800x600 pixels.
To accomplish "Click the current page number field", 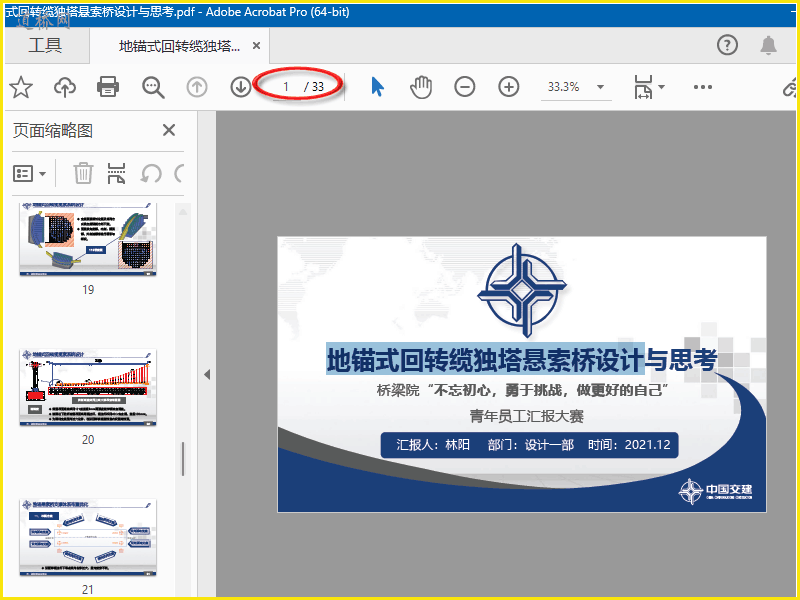I will point(286,87).
